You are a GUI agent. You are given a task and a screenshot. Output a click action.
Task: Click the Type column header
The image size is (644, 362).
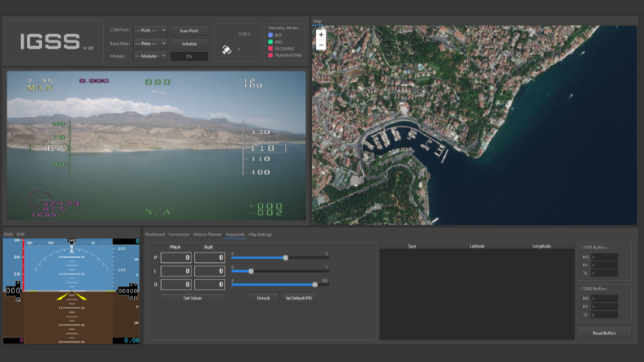tap(412, 246)
